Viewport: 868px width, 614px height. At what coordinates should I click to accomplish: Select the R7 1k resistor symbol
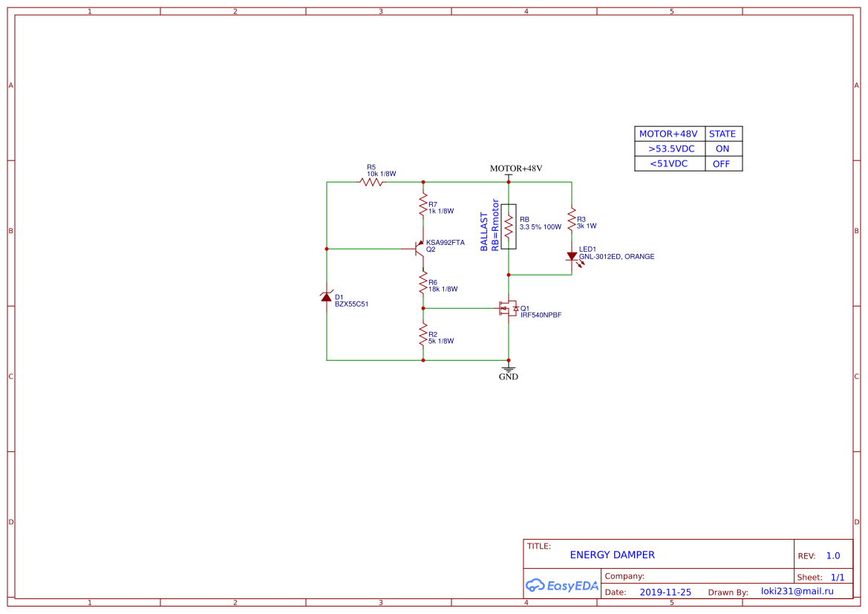[x=423, y=204]
